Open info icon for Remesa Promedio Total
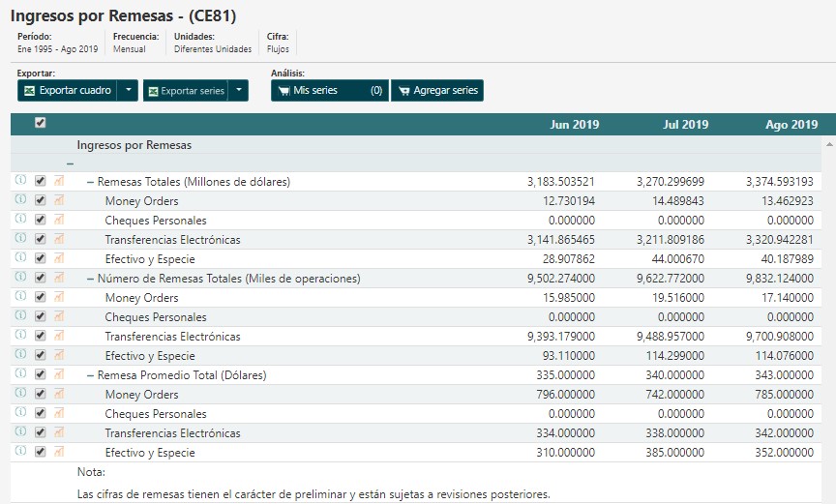This screenshot has width=836, height=504. click(20, 374)
